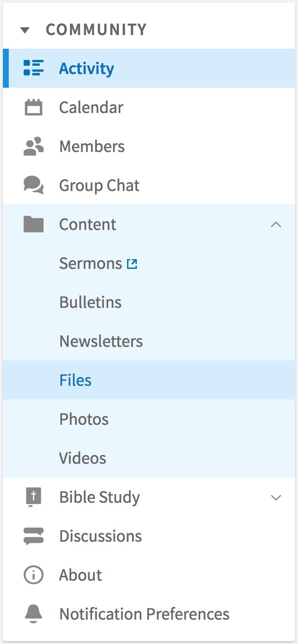Click the Calendar icon
This screenshot has height=644, width=298.
pyautogui.click(x=34, y=107)
